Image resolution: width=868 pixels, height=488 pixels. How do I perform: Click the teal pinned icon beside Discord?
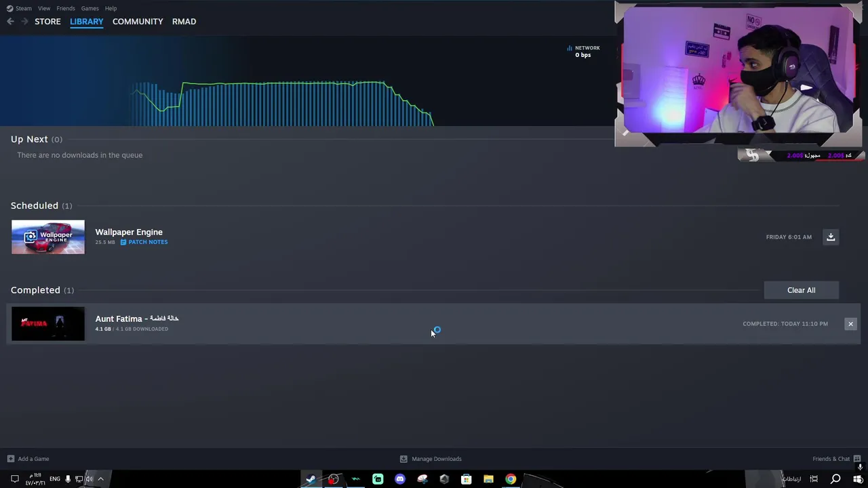pos(378,479)
